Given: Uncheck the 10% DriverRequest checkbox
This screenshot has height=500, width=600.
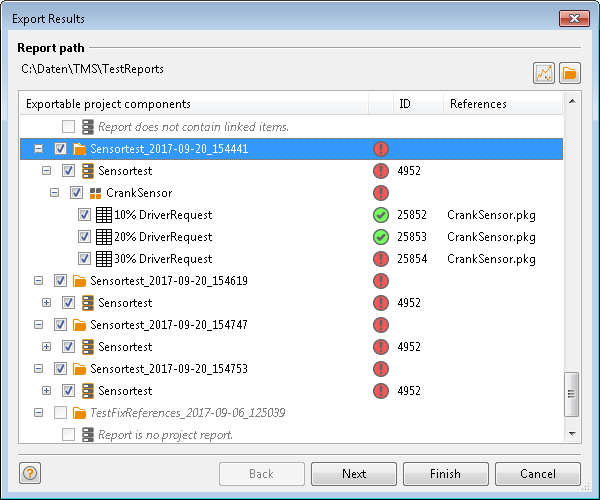Looking at the screenshot, I should 84,215.
